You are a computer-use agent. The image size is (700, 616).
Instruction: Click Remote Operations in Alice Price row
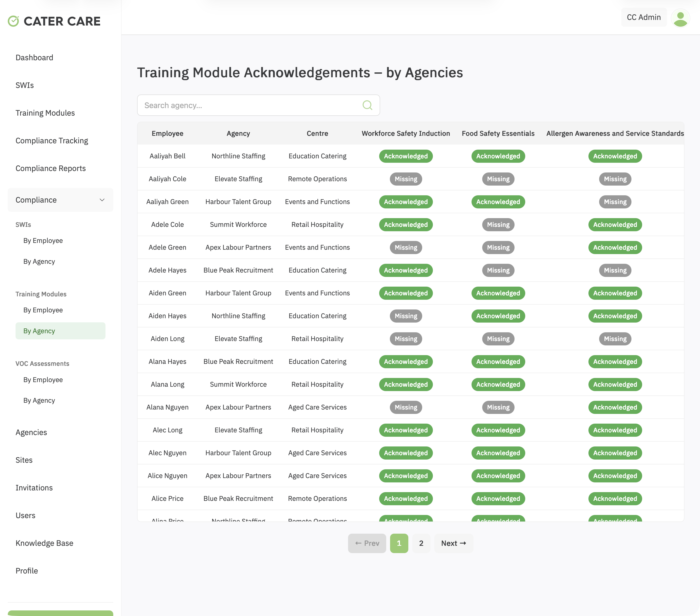317,499
